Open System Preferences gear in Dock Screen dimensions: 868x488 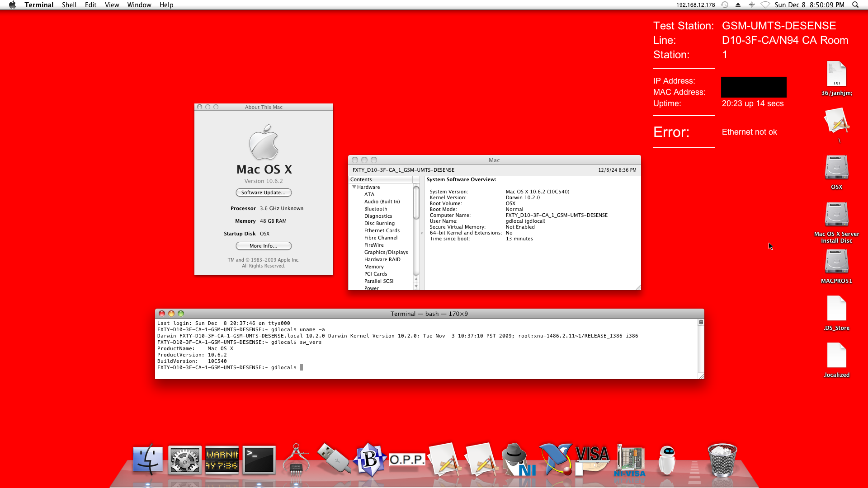tap(184, 460)
